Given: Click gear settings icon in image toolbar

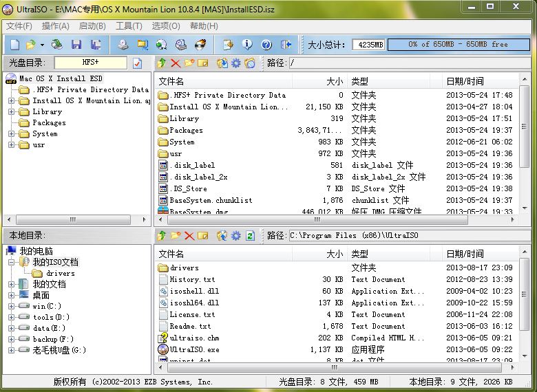Looking at the screenshot, I should (236, 63).
